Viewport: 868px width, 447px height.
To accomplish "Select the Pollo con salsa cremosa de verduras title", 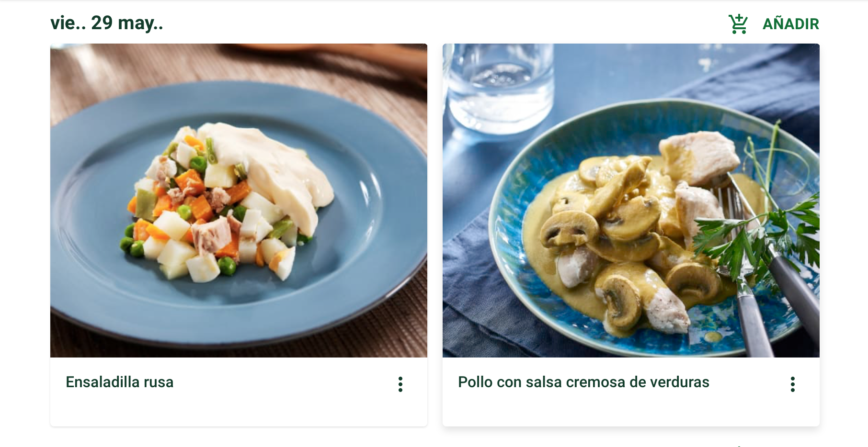I will pyautogui.click(x=583, y=382).
